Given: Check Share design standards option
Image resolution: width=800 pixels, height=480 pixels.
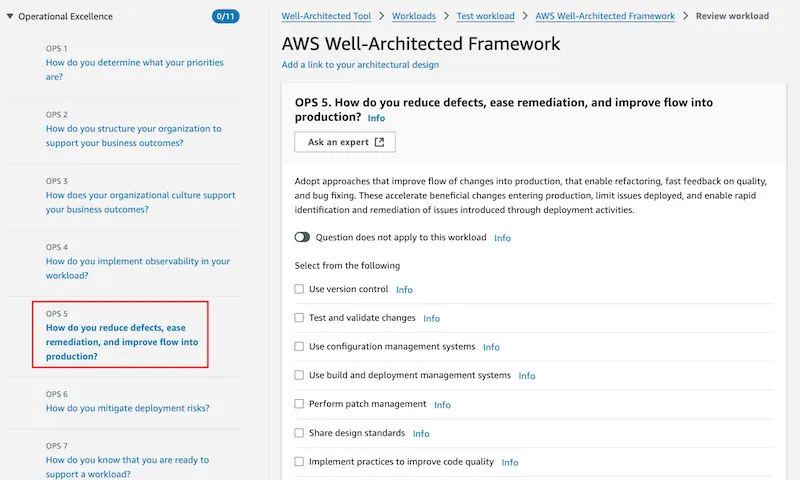Looking at the screenshot, I should coord(299,433).
